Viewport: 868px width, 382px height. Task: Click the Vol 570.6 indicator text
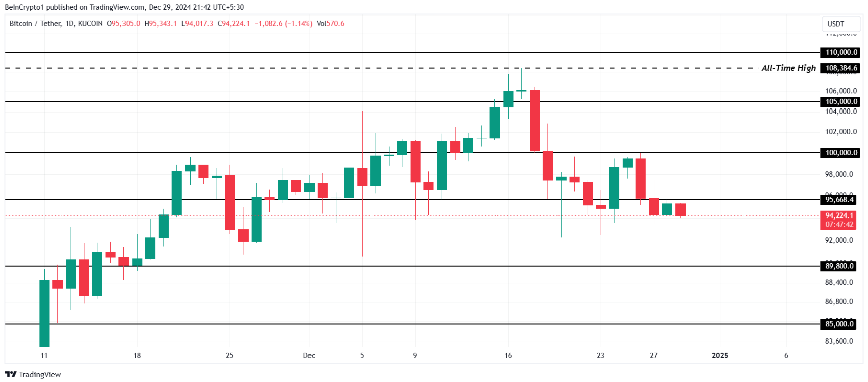[x=330, y=23]
